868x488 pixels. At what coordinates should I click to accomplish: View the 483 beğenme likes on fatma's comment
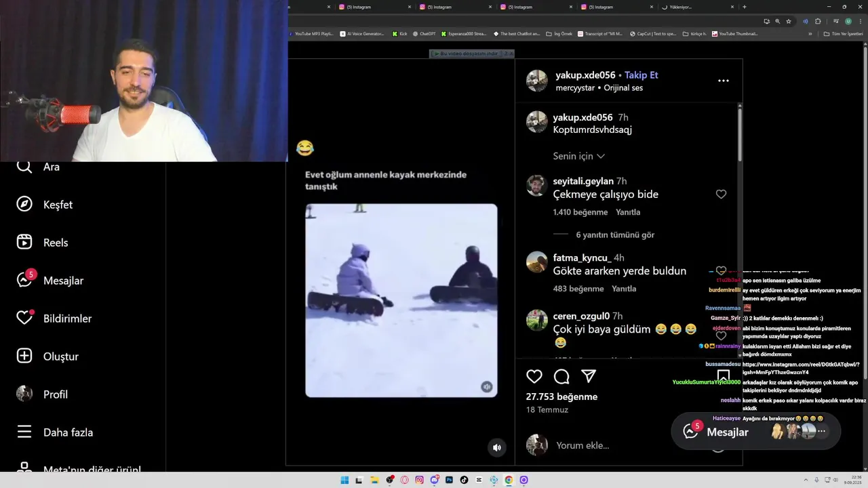(578, 289)
